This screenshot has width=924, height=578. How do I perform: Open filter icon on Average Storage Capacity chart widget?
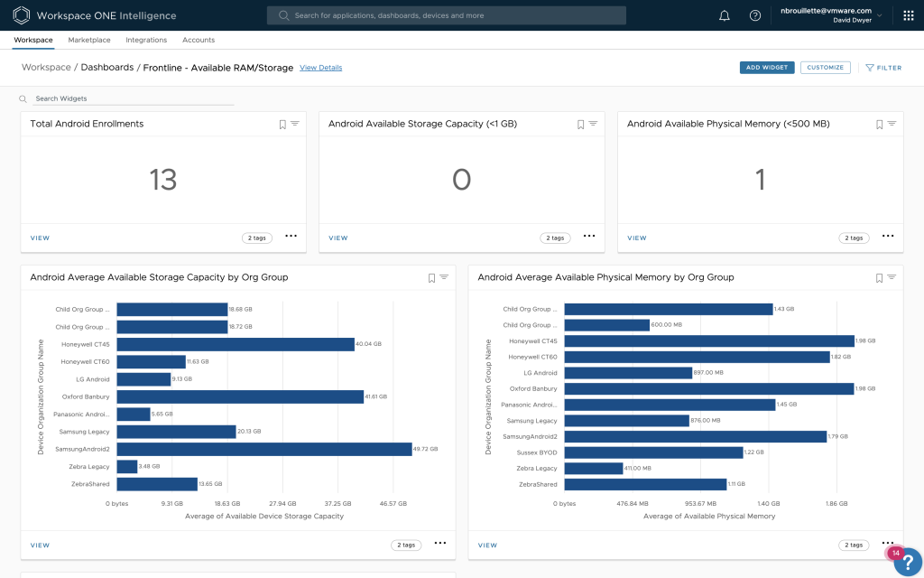click(444, 277)
